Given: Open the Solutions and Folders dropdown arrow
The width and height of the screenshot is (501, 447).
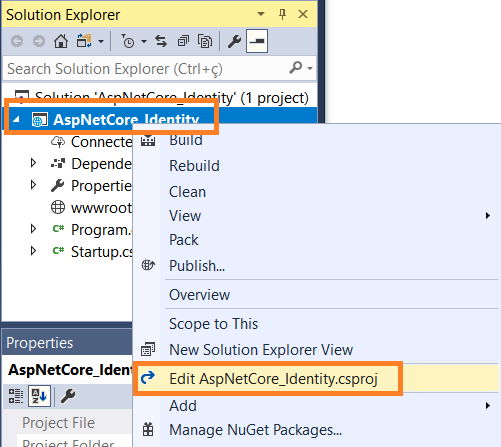Looking at the screenshot, I should [x=101, y=42].
